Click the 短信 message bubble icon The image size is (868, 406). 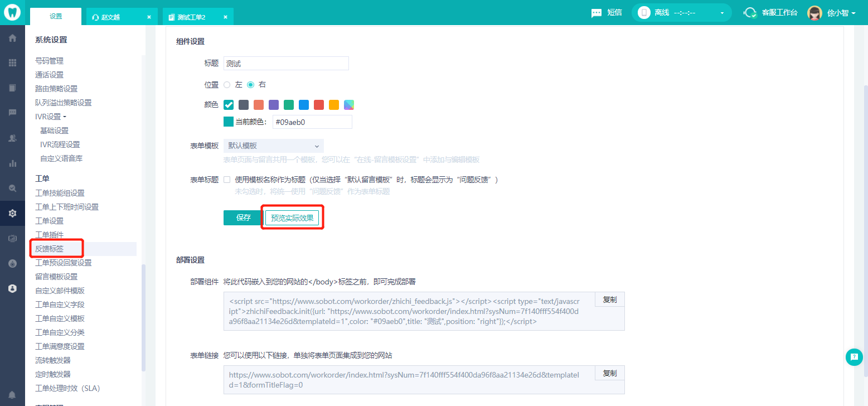597,12
